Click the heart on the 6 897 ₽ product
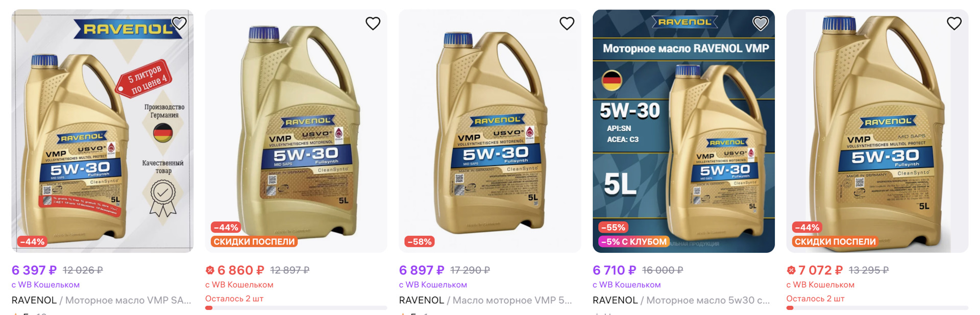 (567, 23)
